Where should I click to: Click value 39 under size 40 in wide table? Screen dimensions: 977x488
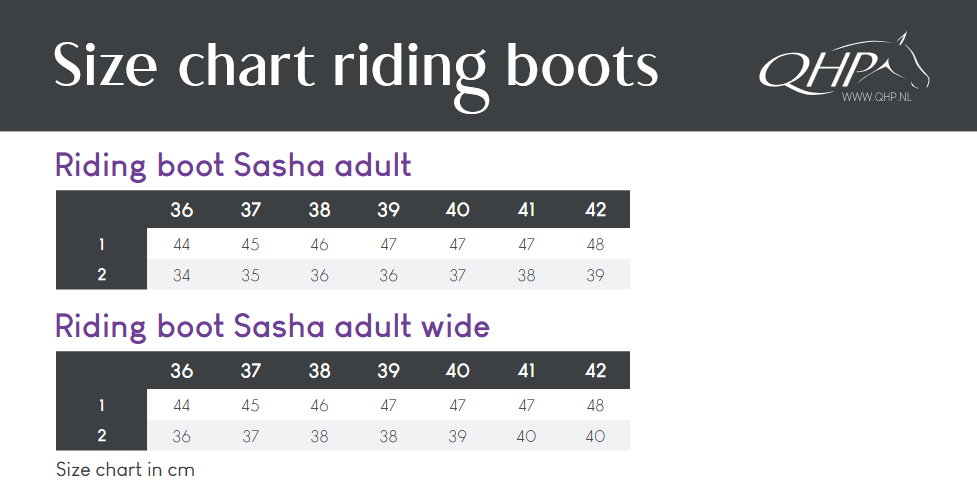click(x=457, y=436)
